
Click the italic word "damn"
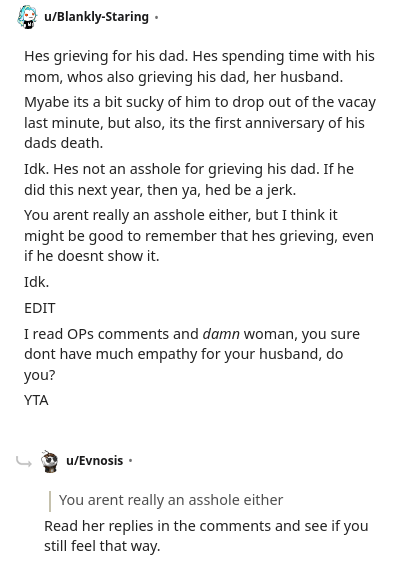coord(221,334)
